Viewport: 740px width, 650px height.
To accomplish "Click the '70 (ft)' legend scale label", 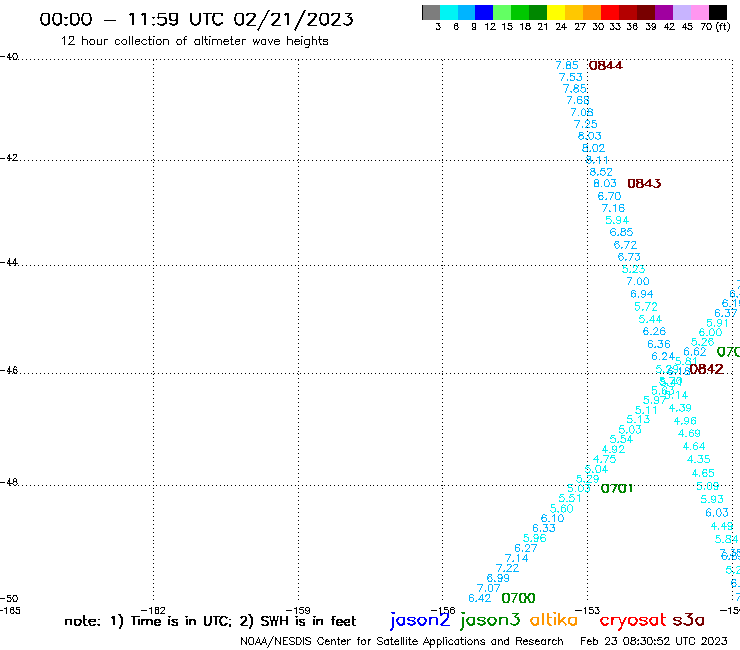I will pos(715,27).
